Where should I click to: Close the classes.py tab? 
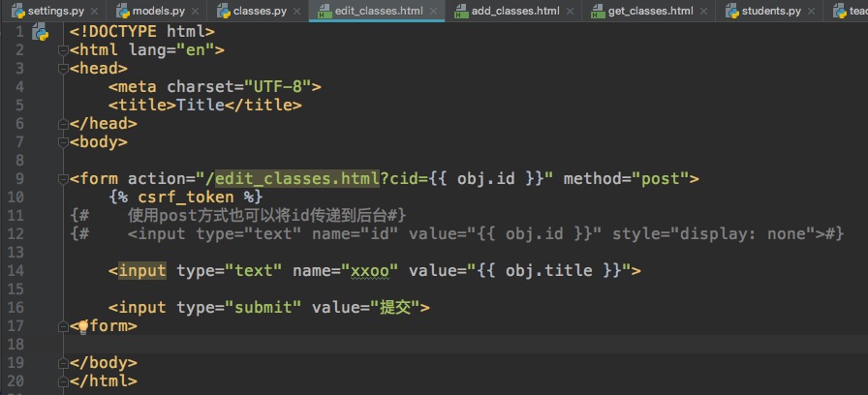coord(296,11)
